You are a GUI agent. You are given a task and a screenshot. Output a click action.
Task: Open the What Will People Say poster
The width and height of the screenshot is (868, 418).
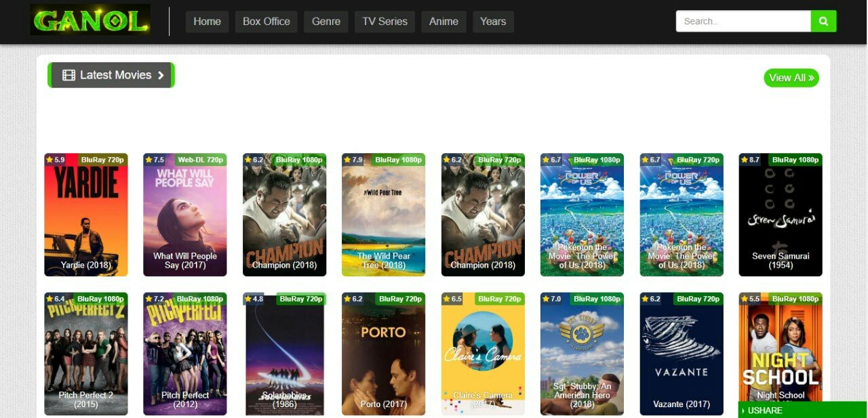pos(185,215)
